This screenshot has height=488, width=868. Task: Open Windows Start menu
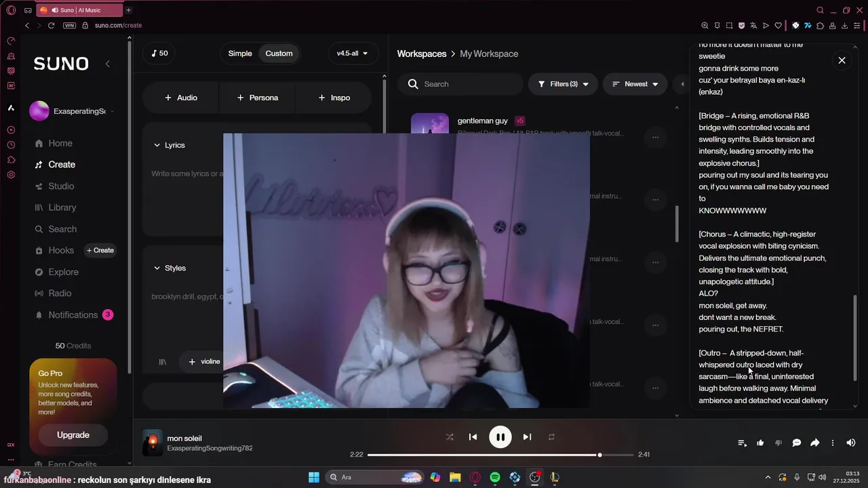point(314,477)
